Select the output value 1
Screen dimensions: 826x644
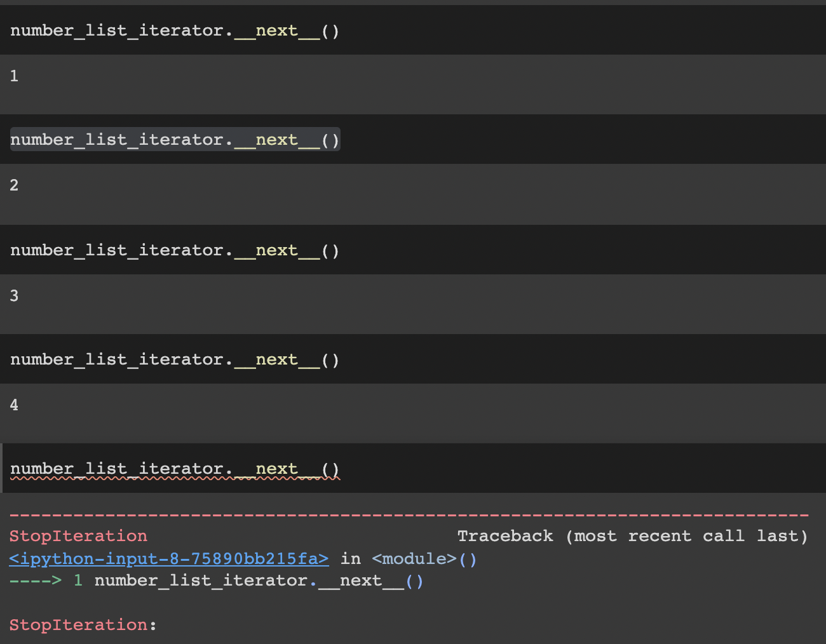click(x=14, y=76)
